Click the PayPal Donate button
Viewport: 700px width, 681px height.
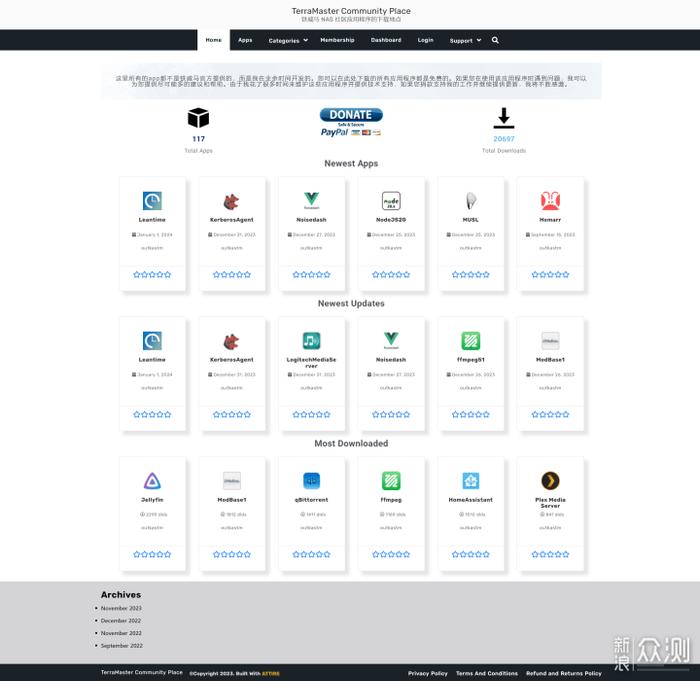pos(351,122)
